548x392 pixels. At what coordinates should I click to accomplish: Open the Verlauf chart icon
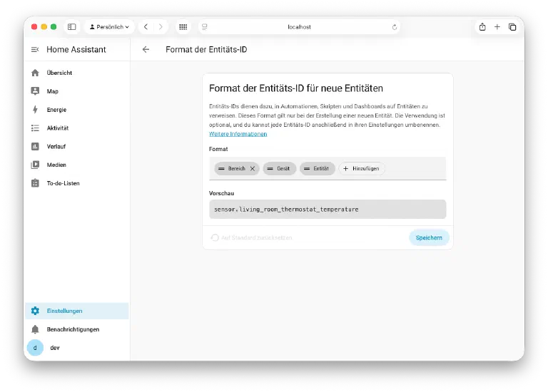[x=35, y=146]
